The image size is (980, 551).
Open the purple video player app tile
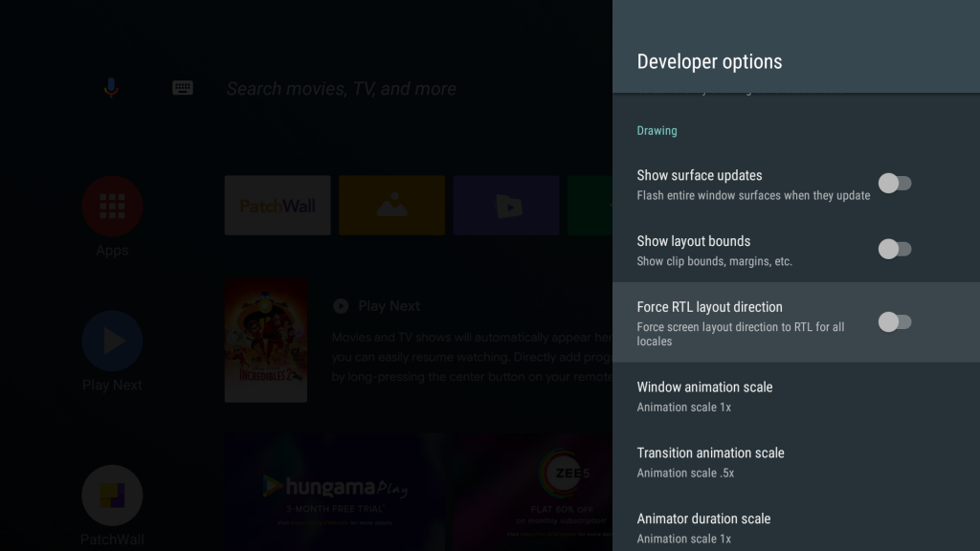[x=506, y=206]
